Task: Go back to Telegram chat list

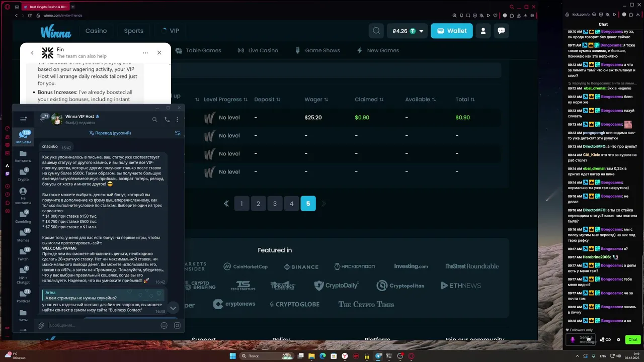Action: click(42, 119)
